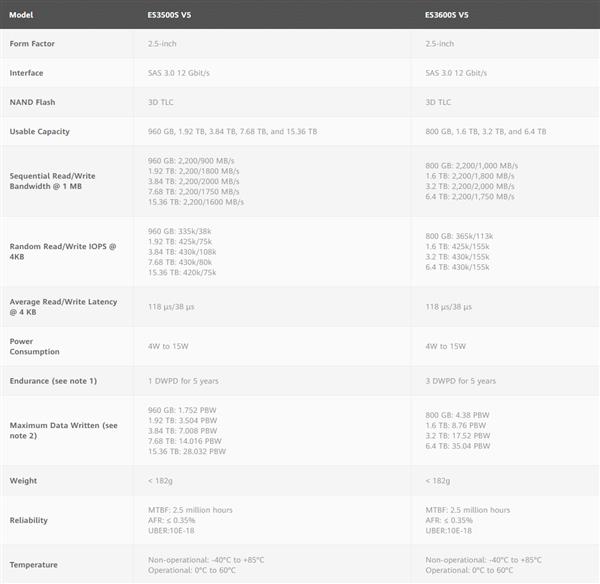Click the Power Consumption row label
This screenshot has height=584, width=600.
35,346
